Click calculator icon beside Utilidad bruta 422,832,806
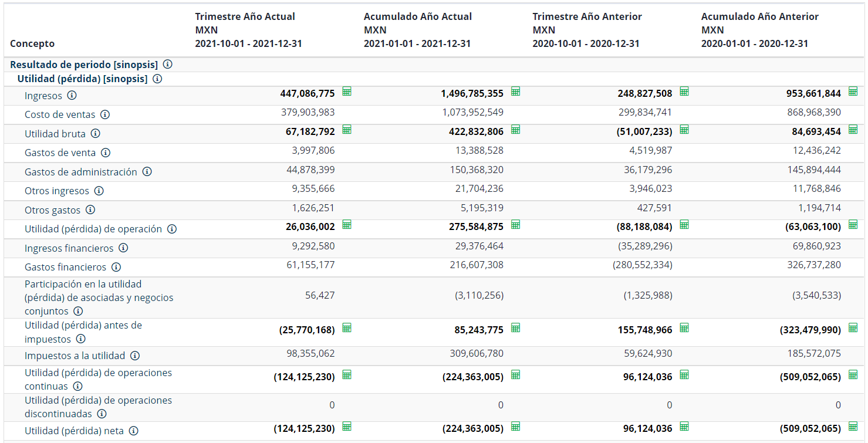868x443 pixels. (x=515, y=130)
